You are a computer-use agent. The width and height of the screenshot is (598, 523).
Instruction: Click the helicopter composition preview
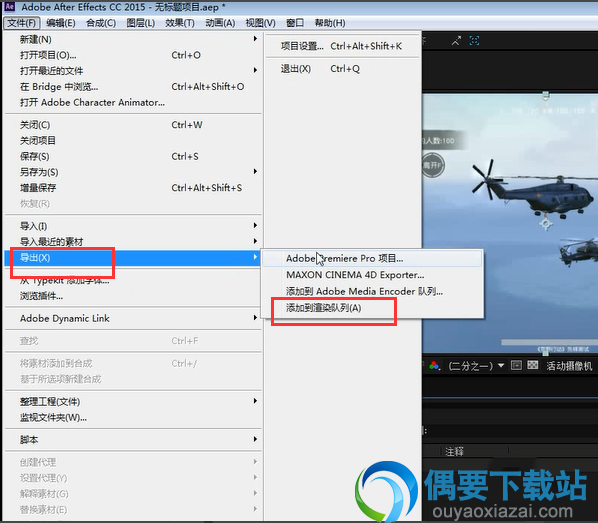coord(510,223)
